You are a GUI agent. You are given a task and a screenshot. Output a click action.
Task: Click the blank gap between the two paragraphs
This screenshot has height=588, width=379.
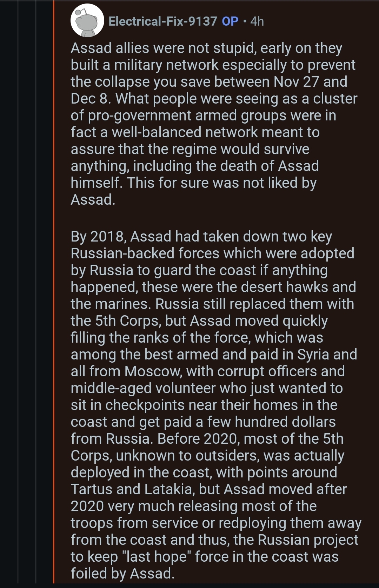tap(214, 218)
